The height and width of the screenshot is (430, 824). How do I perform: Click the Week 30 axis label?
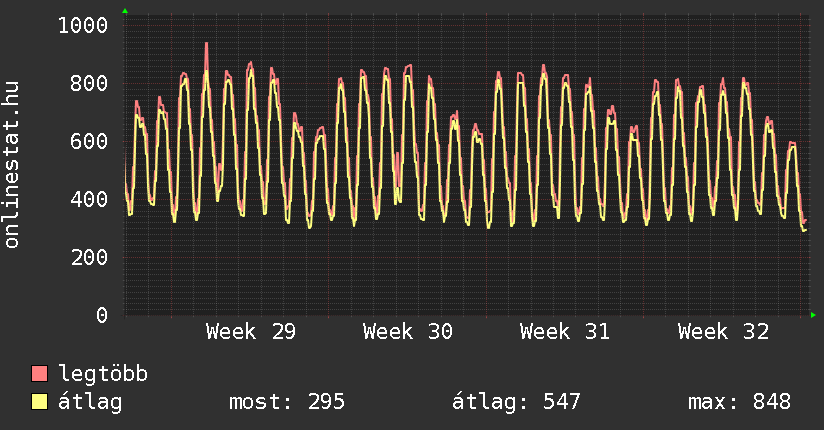tap(408, 332)
